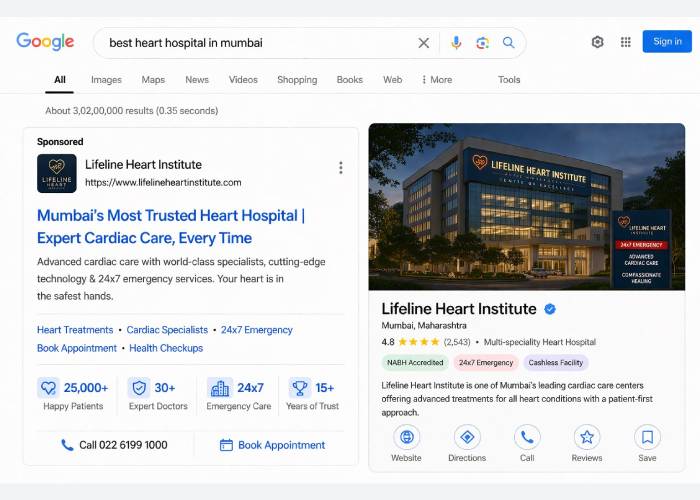
Task: Expand the More search options menu
Action: tap(437, 80)
